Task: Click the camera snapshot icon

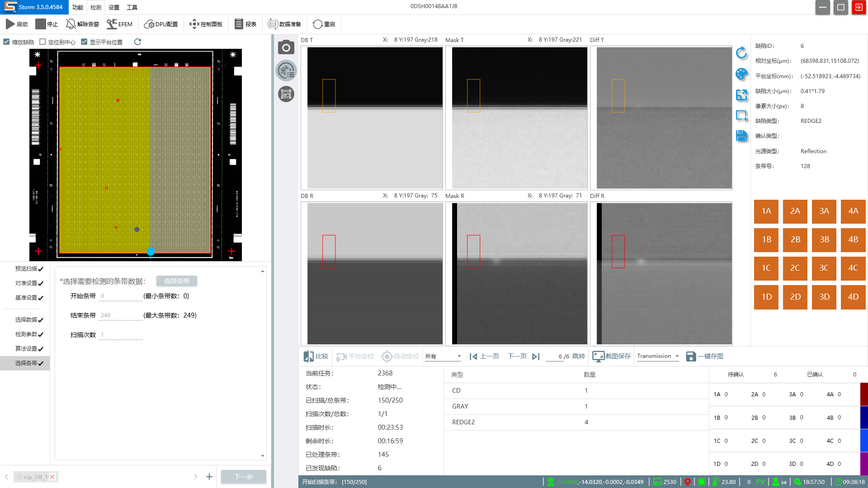Action: pos(286,47)
